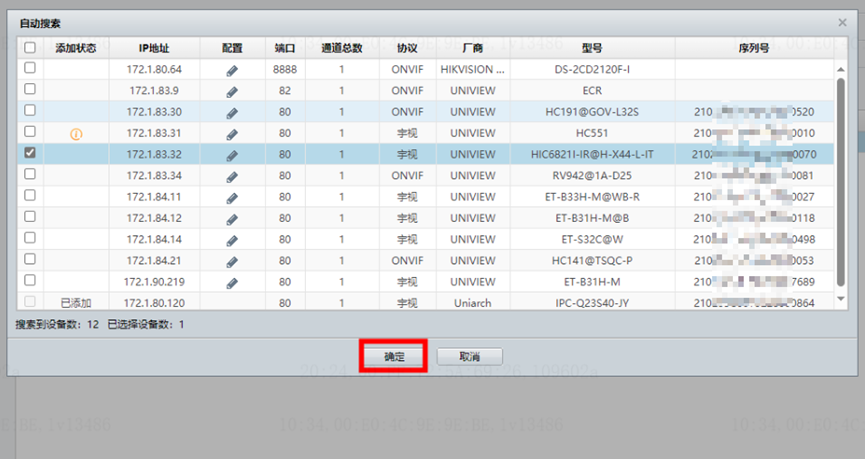Image resolution: width=865 pixels, height=459 pixels.
Task: Edit configuration for 172.1.84.21
Action: click(232, 261)
